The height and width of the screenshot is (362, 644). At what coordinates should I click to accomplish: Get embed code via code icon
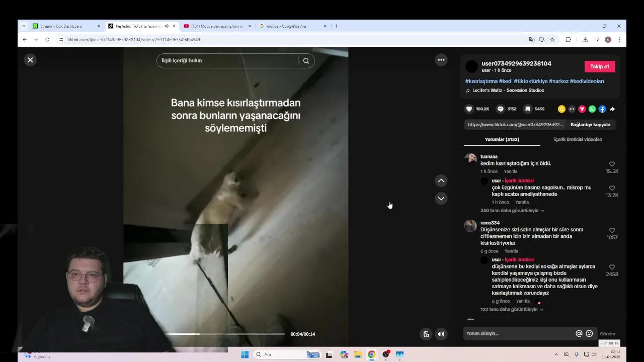click(x=572, y=109)
